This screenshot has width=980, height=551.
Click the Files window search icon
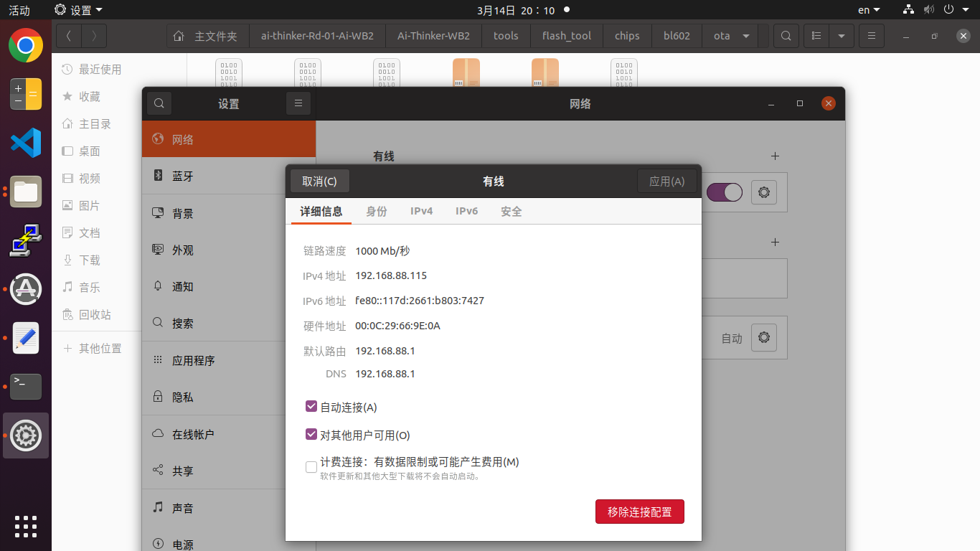tap(786, 36)
